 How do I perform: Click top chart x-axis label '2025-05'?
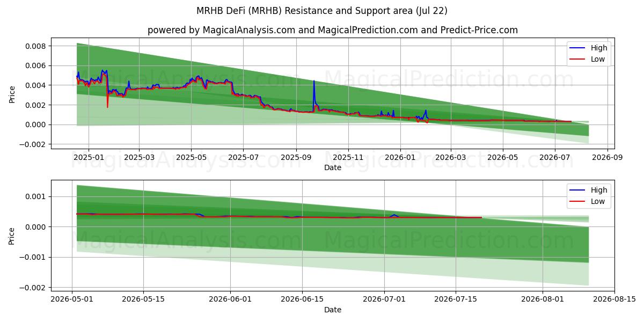point(191,158)
